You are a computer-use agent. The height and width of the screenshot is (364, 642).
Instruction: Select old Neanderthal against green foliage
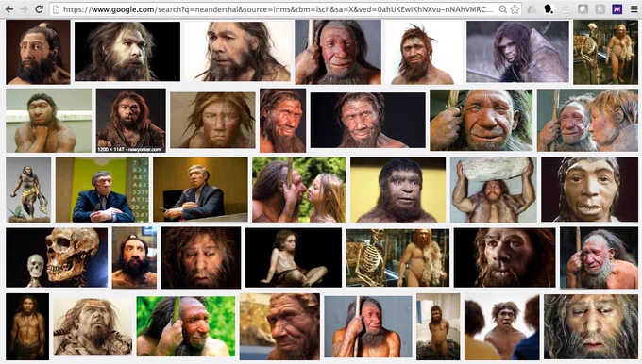coord(186,326)
